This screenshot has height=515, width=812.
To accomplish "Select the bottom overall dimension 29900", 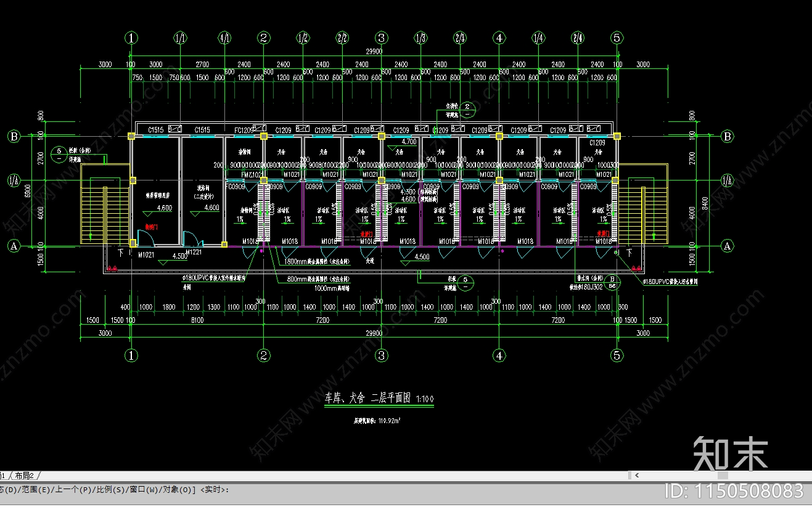I will pos(374,333).
